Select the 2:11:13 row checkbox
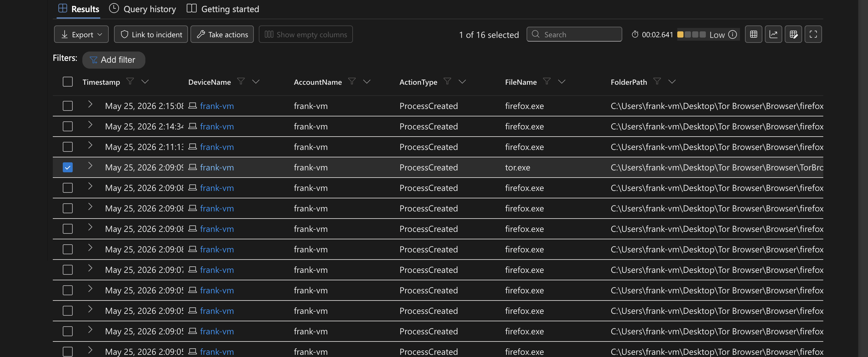The image size is (868, 357). 68,147
